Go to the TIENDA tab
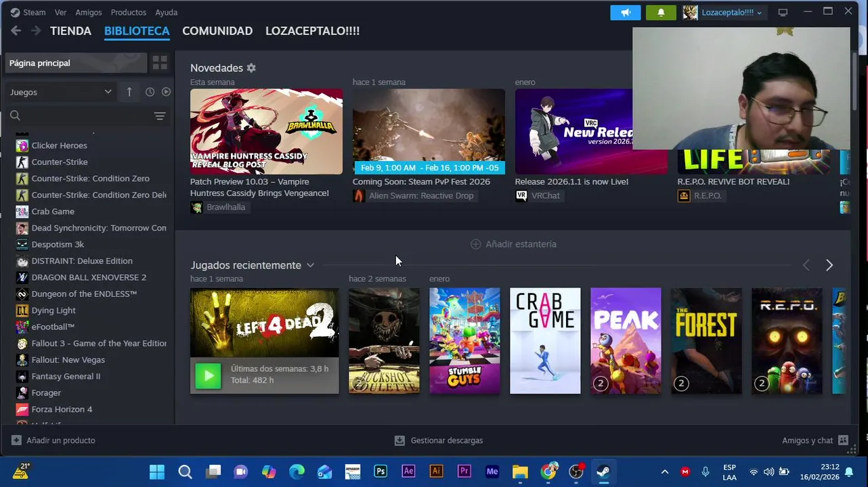This screenshot has height=487, width=868. click(70, 31)
